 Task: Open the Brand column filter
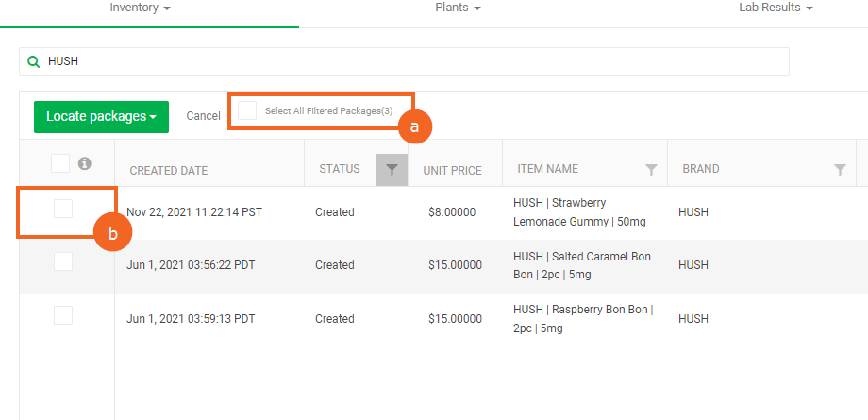tap(840, 170)
